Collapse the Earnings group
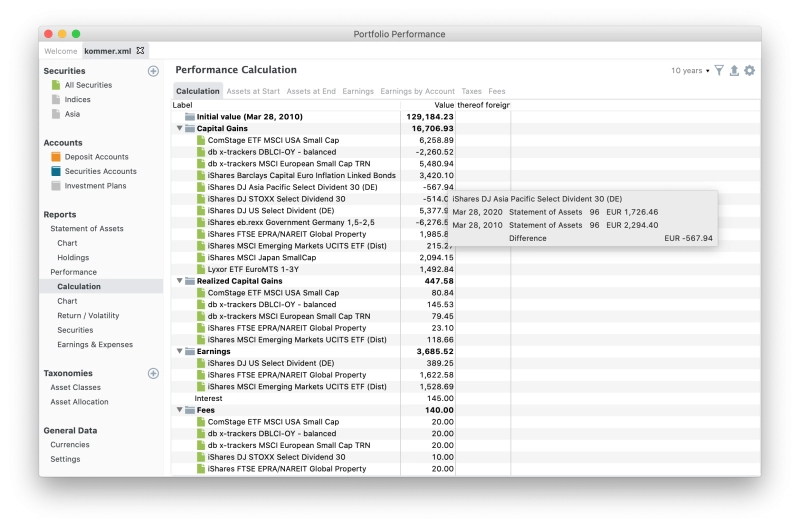 click(180, 351)
